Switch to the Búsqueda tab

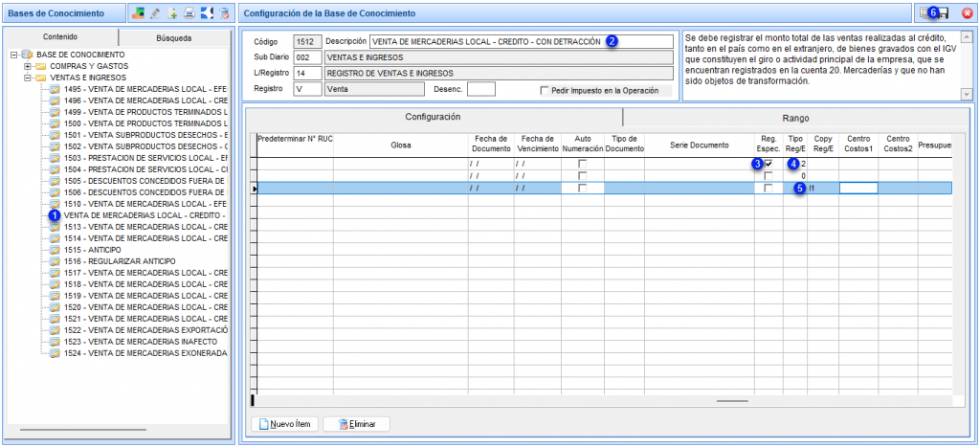click(174, 38)
